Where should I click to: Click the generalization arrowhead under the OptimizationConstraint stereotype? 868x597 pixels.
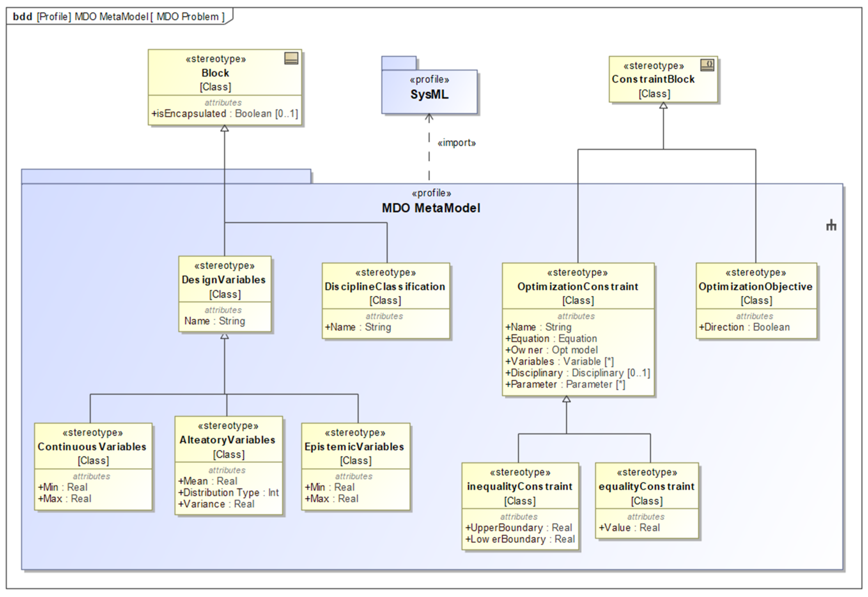[566, 399]
